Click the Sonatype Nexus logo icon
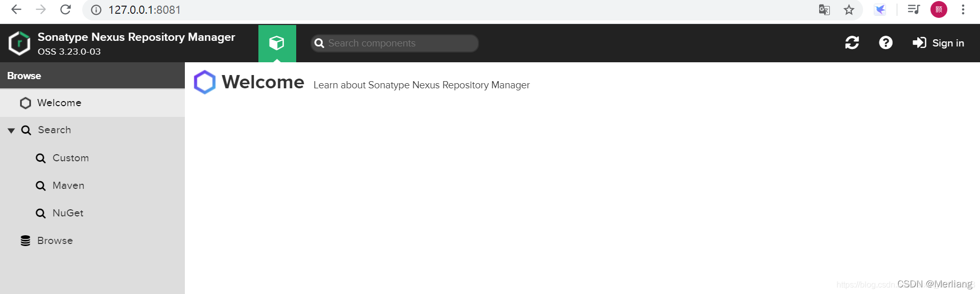The height and width of the screenshot is (294, 980). tap(19, 43)
